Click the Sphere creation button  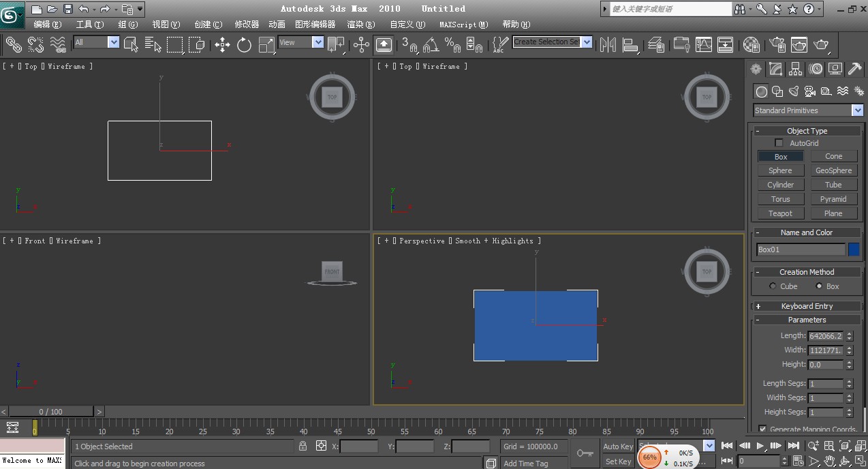click(780, 170)
